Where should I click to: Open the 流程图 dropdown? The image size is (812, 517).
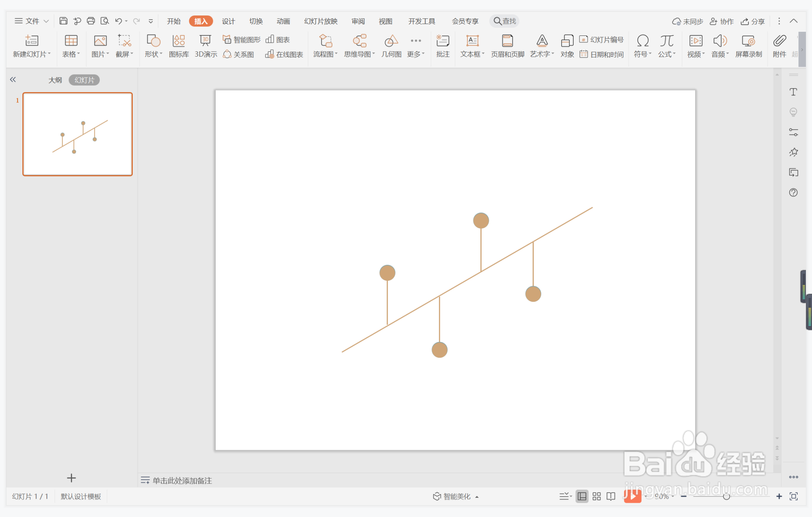(325, 54)
